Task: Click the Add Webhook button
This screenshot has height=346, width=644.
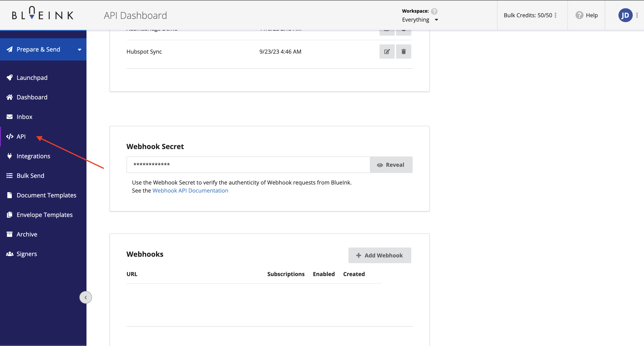Action: click(x=379, y=255)
